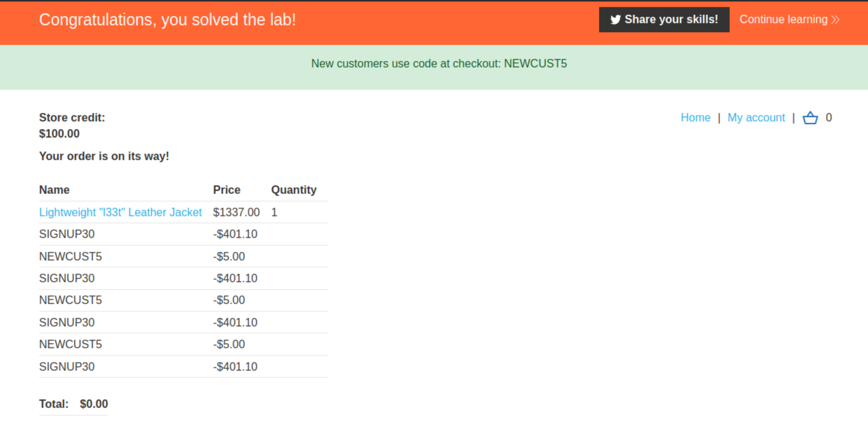Go to the Home page link
Image resolution: width=868 pixels, height=426 pixels.
coord(695,118)
